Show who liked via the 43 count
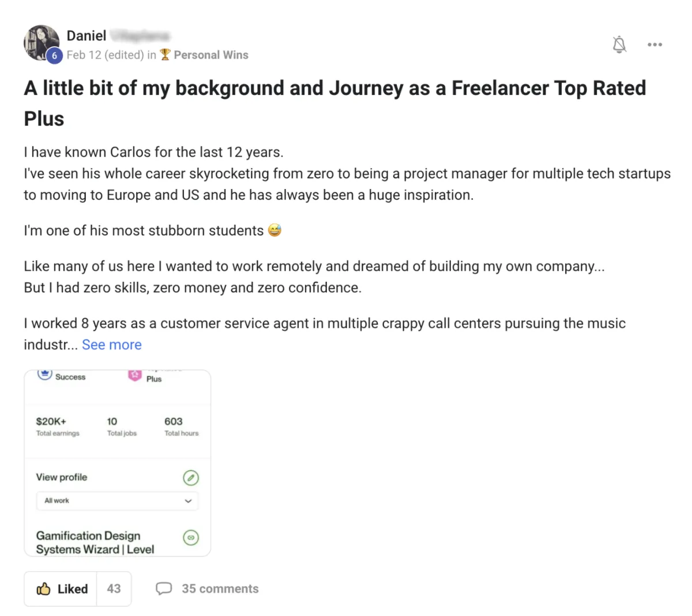The height and width of the screenshot is (616, 692). click(114, 589)
